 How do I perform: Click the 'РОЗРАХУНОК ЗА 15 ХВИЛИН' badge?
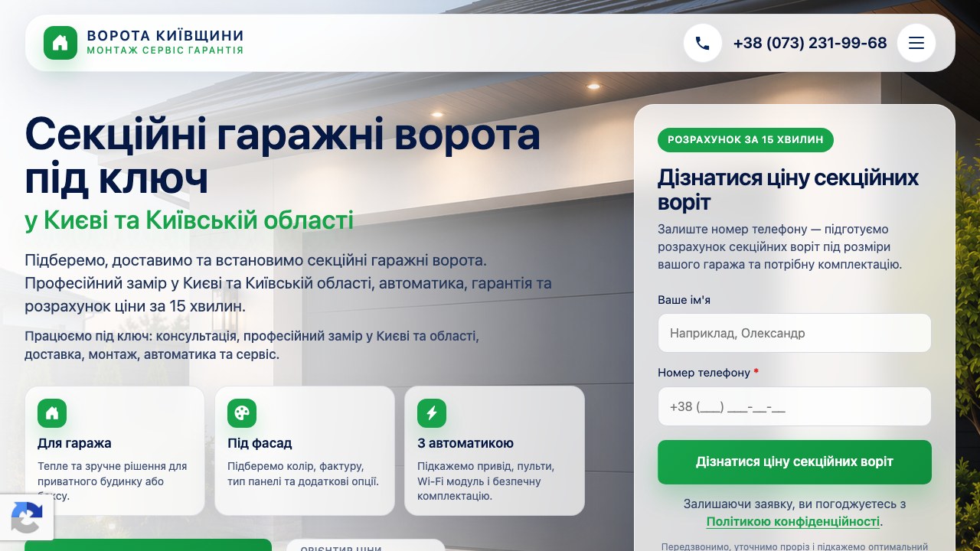point(746,140)
